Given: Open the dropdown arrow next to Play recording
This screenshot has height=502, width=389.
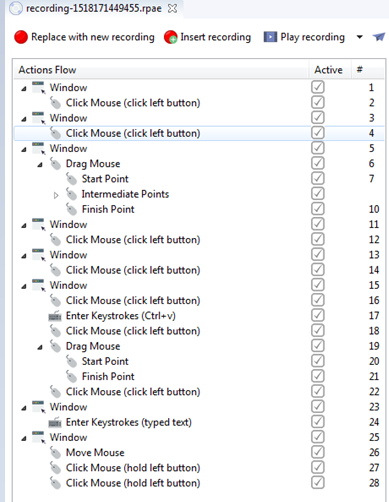Looking at the screenshot, I should (x=359, y=37).
